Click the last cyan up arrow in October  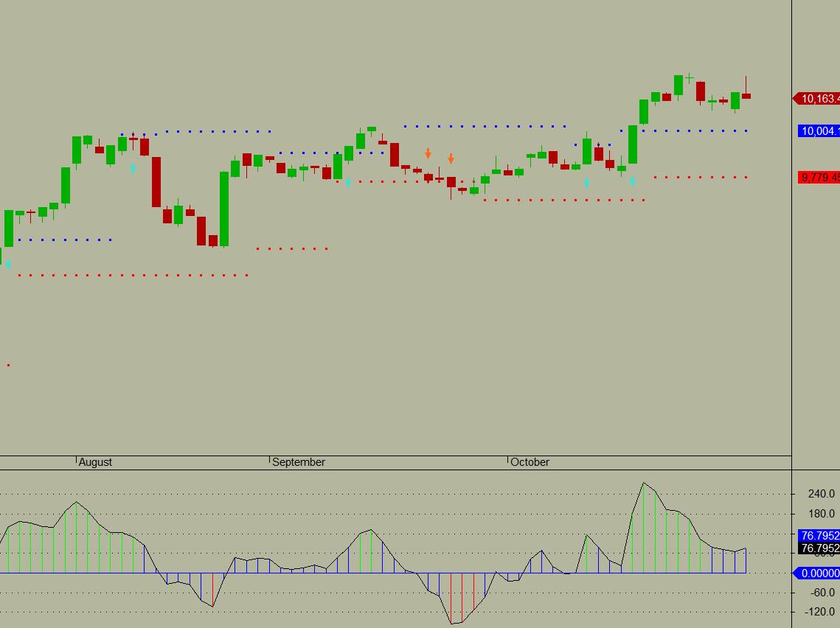(x=632, y=181)
